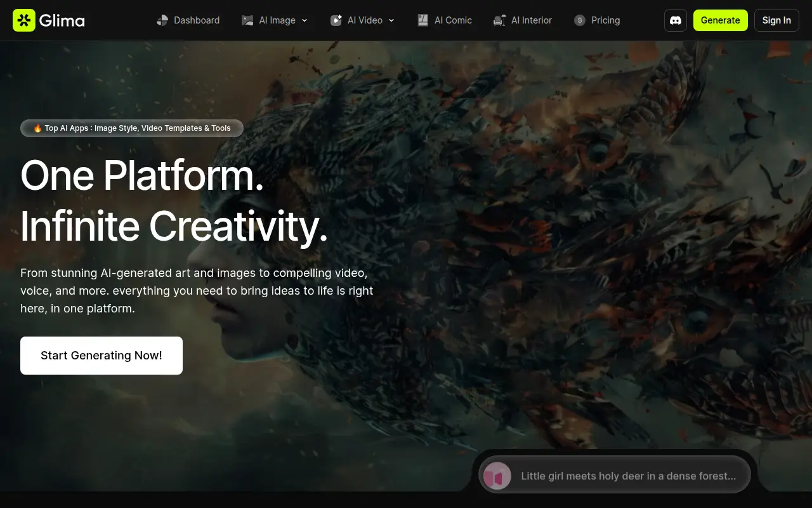
Task: Open the Pricing page link
Action: click(597, 20)
